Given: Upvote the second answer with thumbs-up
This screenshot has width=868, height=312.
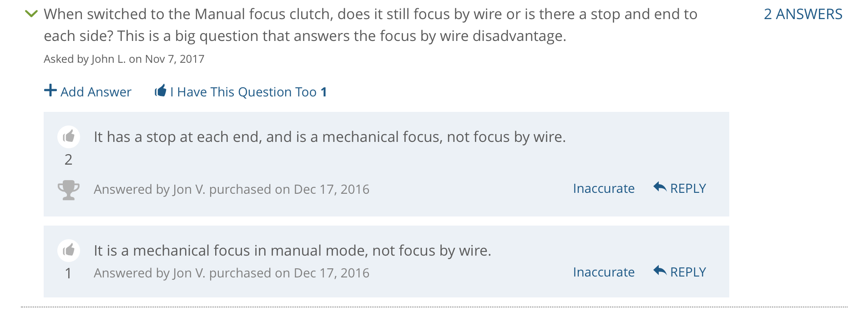Looking at the screenshot, I should point(69,250).
